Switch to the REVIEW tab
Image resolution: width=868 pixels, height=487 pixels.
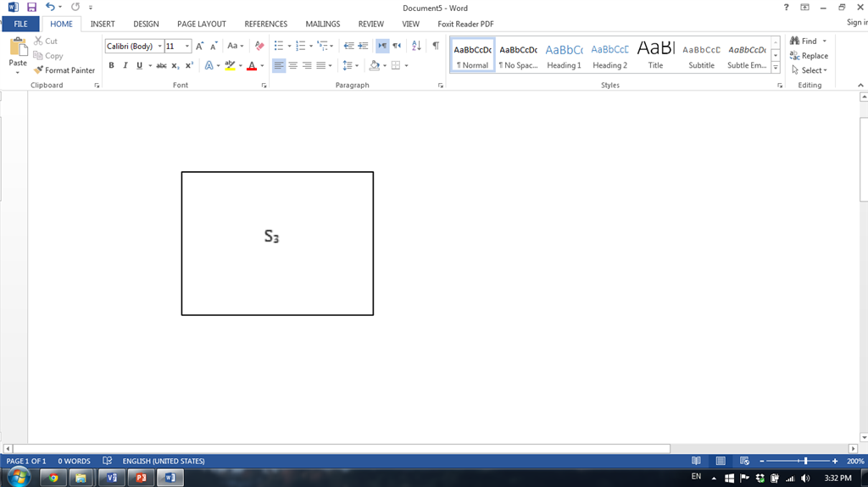tap(371, 24)
